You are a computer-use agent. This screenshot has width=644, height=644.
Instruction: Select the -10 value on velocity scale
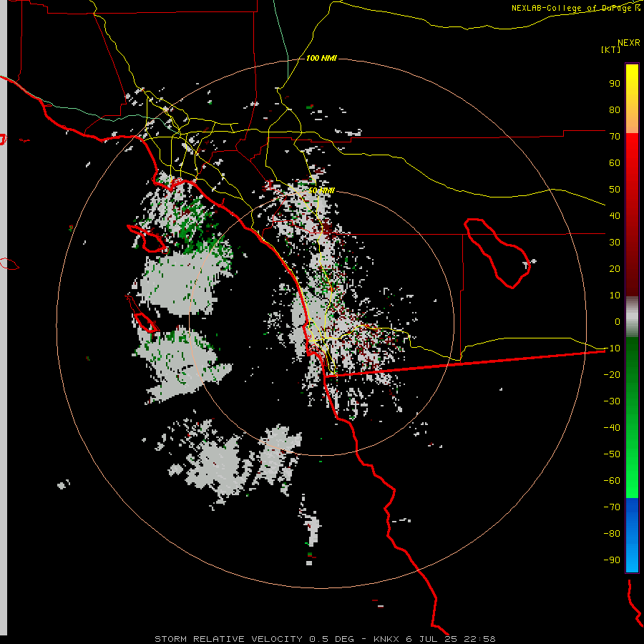(612, 348)
